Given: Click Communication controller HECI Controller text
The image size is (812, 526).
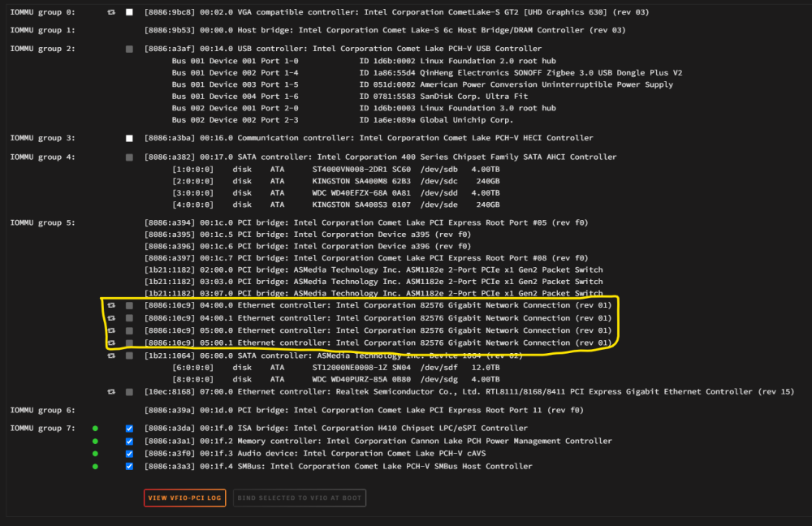Looking at the screenshot, I should pyautogui.click(x=369, y=138).
